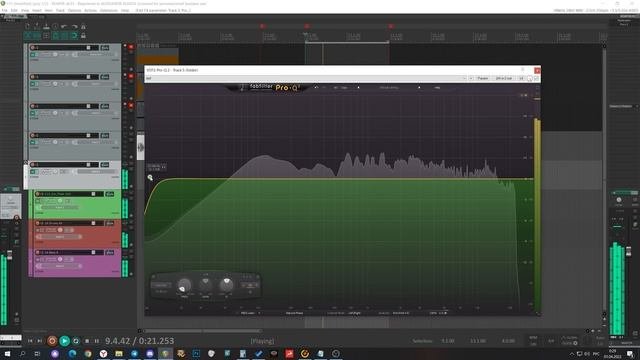Screen dimensions: 640x360
Task: Click the Pro-Q full screen icon
Action: (x=538, y=88)
